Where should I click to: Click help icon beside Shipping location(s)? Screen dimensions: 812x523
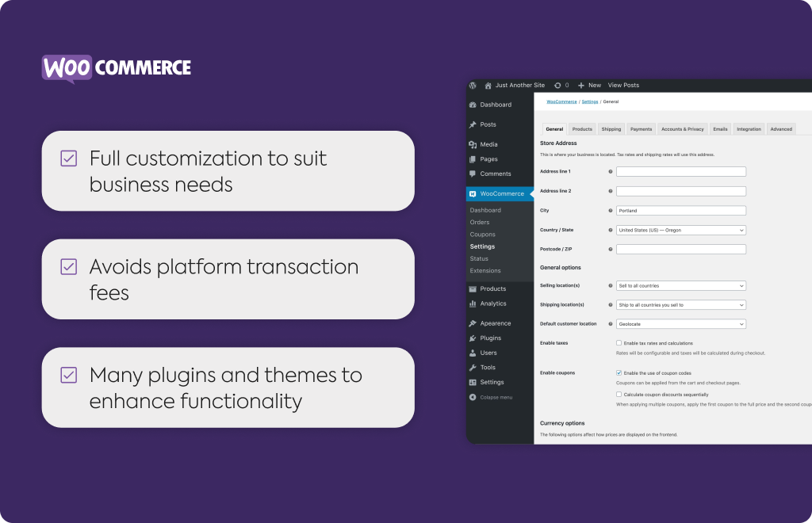coord(611,305)
